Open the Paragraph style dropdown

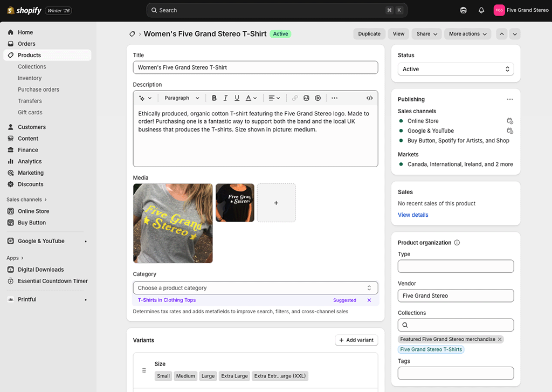pos(181,98)
